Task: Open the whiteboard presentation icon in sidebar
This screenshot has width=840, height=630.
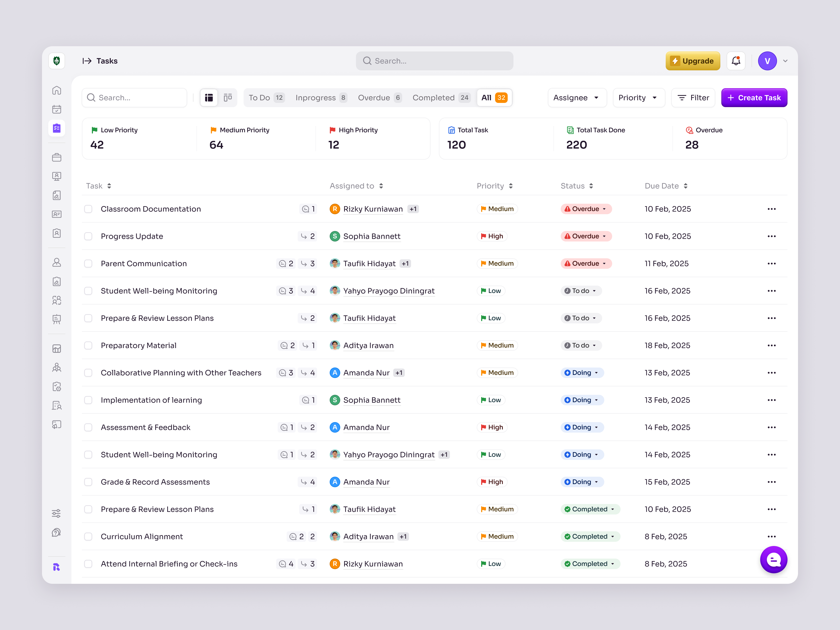Action: pyautogui.click(x=57, y=319)
